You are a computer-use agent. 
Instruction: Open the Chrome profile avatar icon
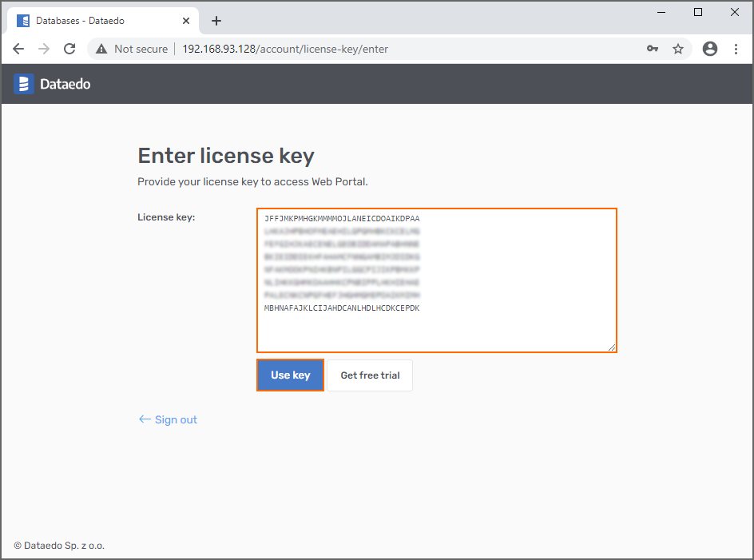[709, 49]
